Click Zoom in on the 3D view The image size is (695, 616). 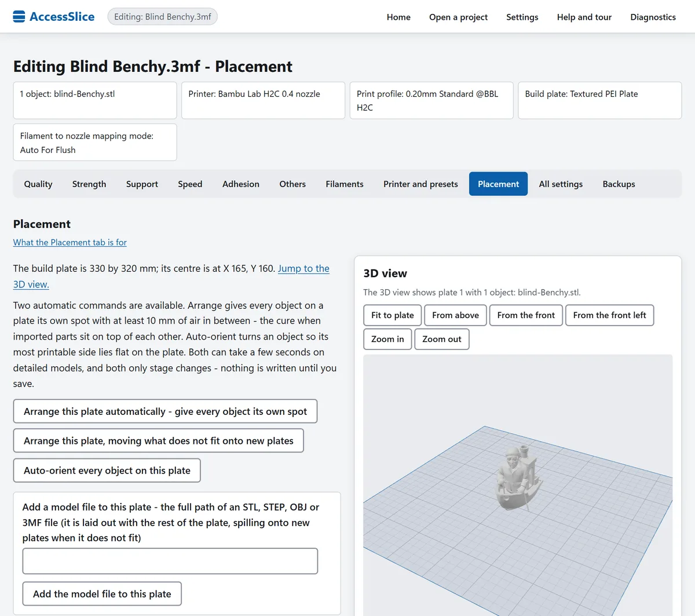coord(387,339)
